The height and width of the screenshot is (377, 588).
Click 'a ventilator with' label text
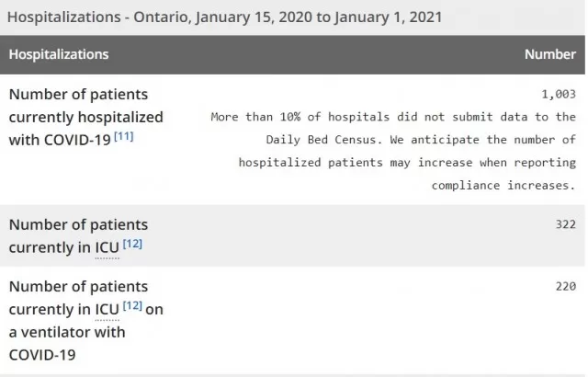click(67, 332)
